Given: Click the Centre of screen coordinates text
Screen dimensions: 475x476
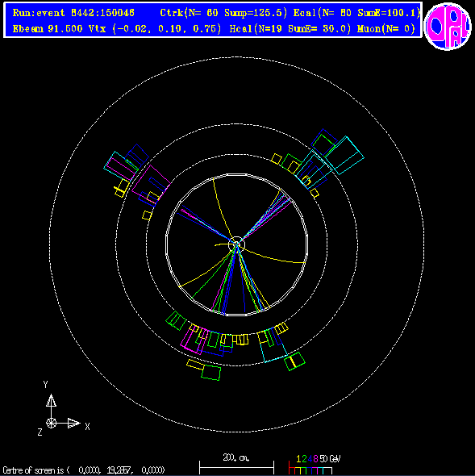Looking at the screenshot, I should [x=84, y=470].
